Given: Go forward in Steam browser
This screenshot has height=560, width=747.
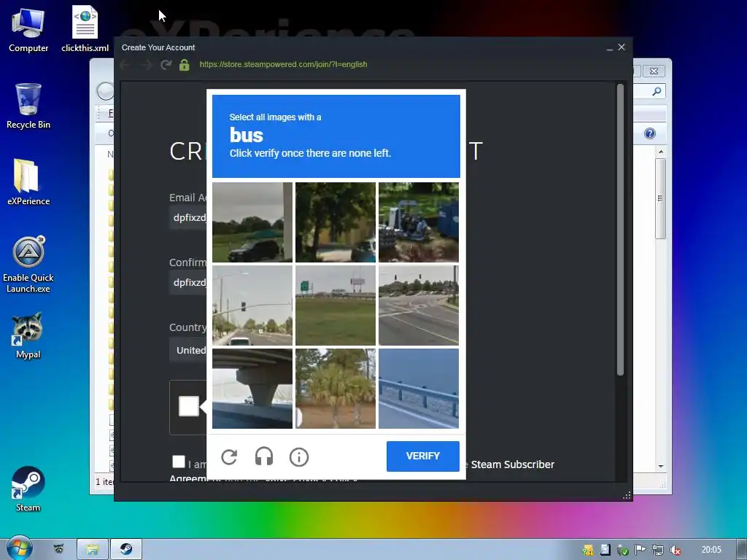Looking at the screenshot, I should (146, 64).
